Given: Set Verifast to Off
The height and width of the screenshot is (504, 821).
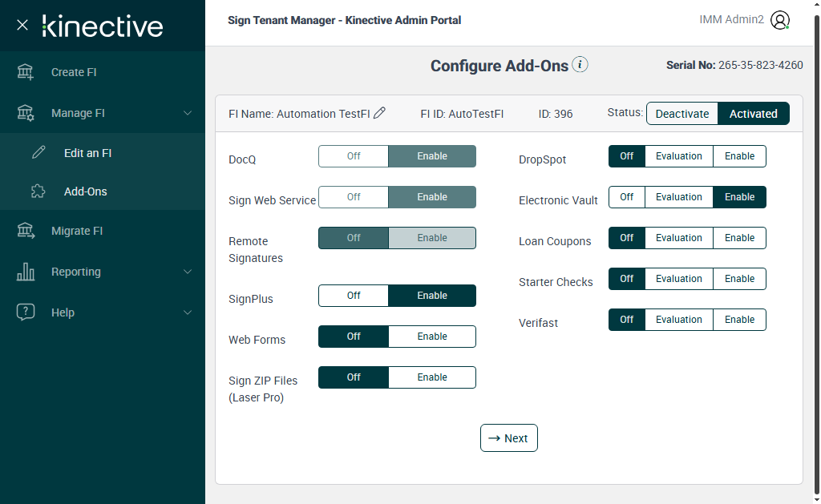Looking at the screenshot, I should pos(627,319).
